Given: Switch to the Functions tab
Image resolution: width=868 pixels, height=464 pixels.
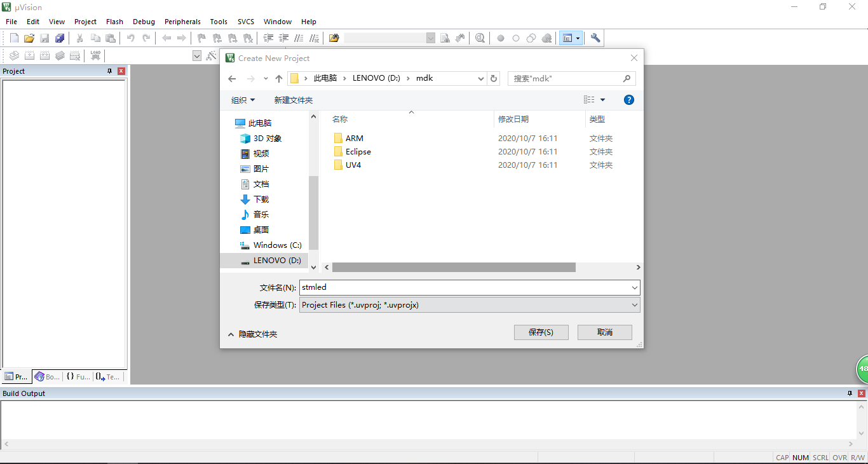Looking at the screenshot, I should [x=78, y=377].
